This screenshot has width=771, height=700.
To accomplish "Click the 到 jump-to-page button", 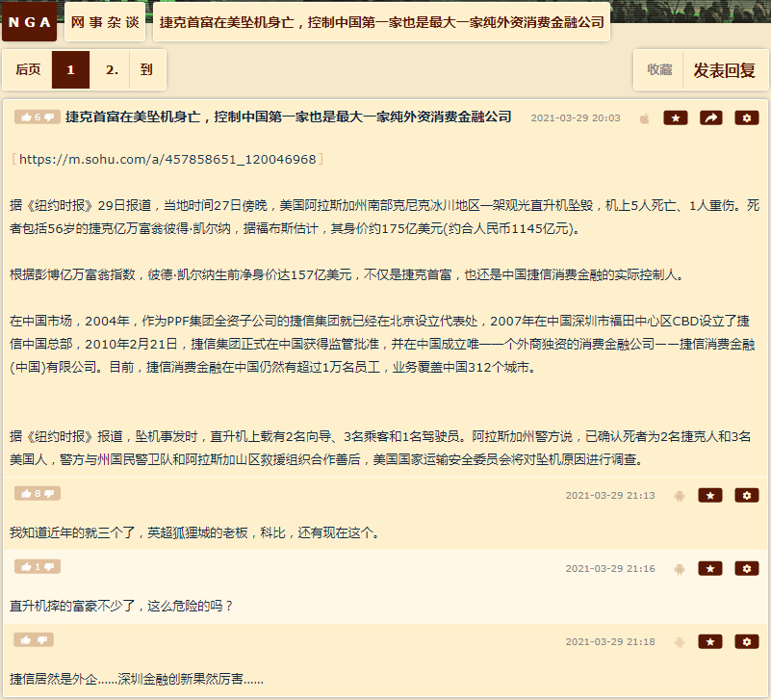I will click(146, 69).
